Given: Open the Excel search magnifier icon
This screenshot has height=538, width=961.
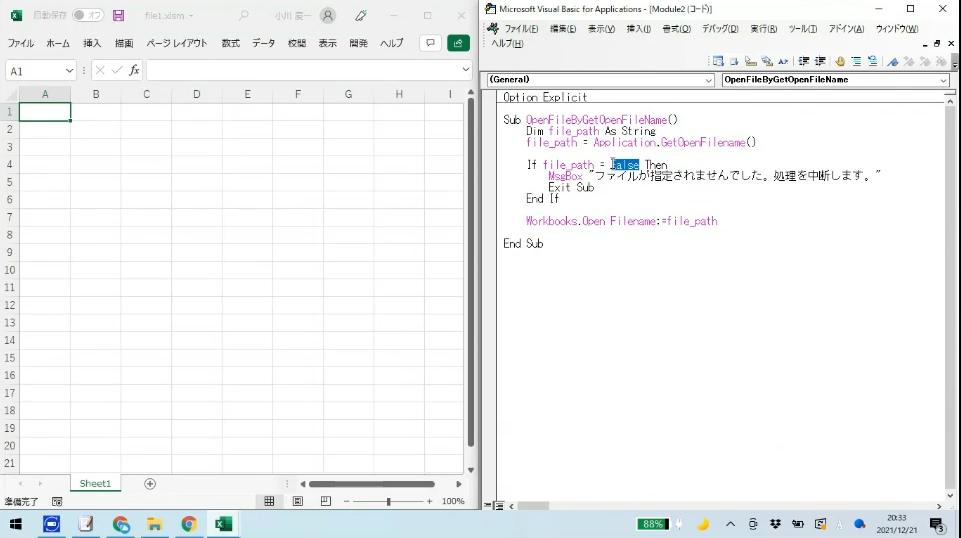Looking at the screenshot, I should pos(244,16).
